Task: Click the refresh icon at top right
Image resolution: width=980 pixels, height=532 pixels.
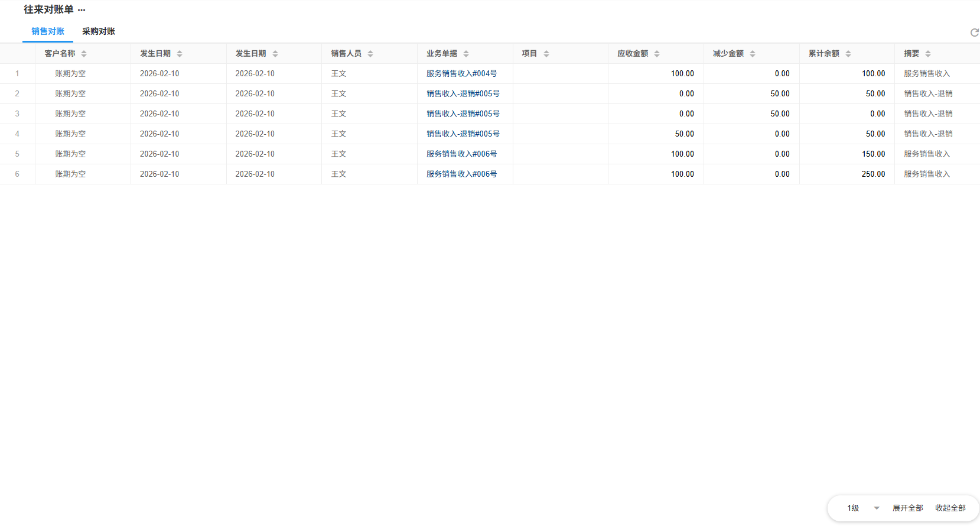Action: pos(974,33)
